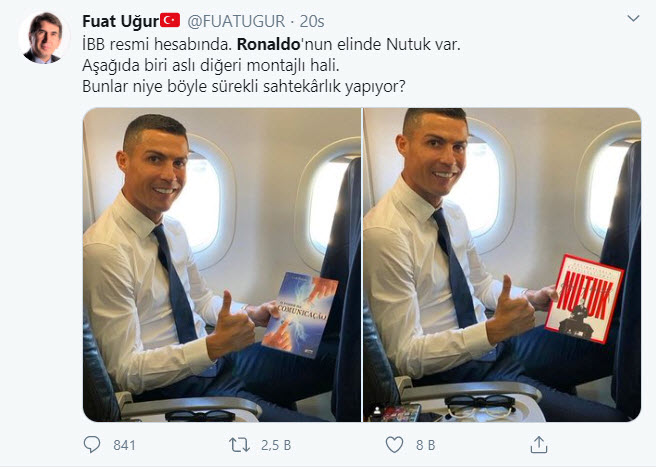Image resolution: width=656 pixels, height=470 pixels.
Task: Click the bold Ronaldo keyword in tweet
Action: pyautogui.click(x=269, y=44)
